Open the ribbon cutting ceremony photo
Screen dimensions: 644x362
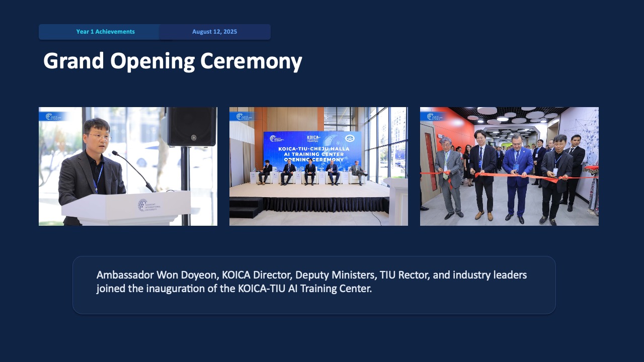(x=509, y=166)
